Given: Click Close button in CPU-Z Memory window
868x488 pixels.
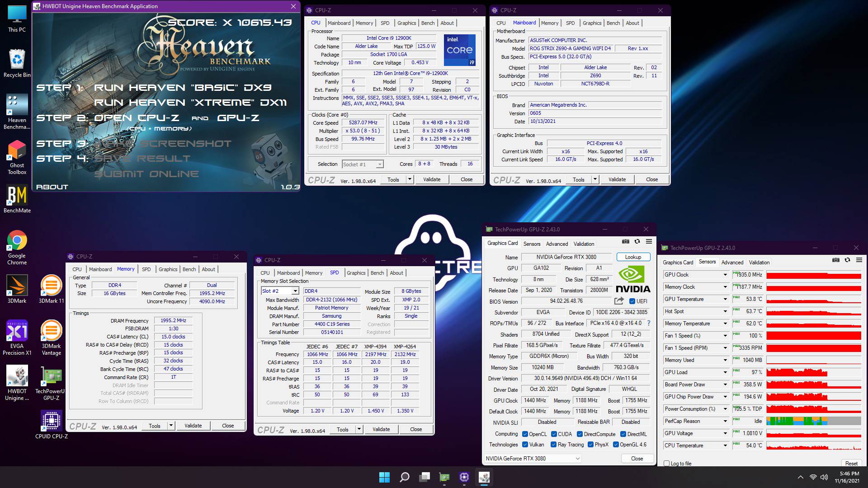Looking at the screenshot, I should tap(228, 426).
